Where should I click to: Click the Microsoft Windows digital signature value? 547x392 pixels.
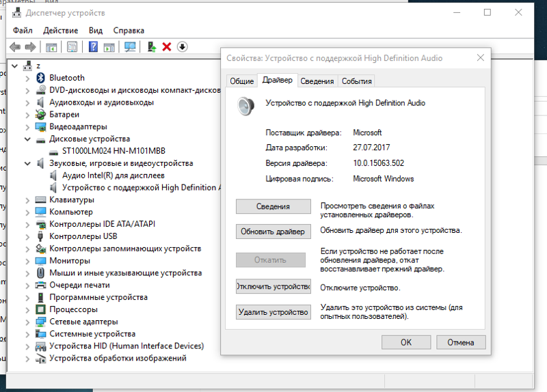pos(383,179)
